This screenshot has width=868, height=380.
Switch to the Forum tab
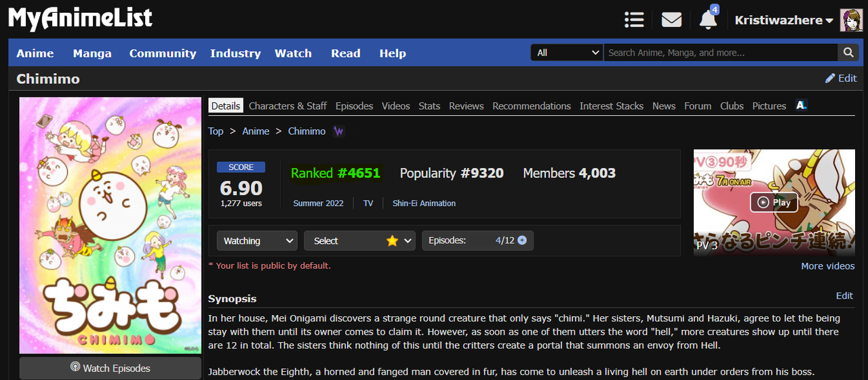[698, 106]
